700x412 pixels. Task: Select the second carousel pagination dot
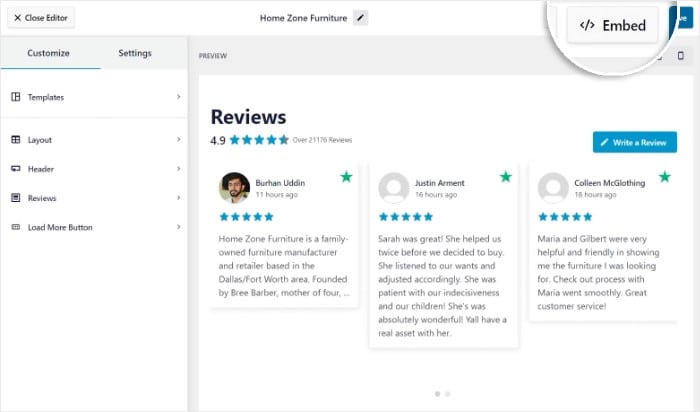(x=448, y=394)
